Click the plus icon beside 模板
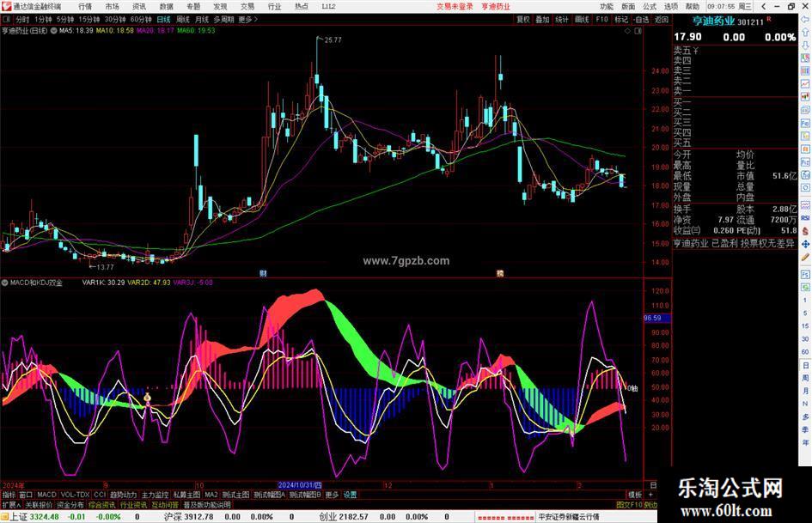 coord(650,495)
